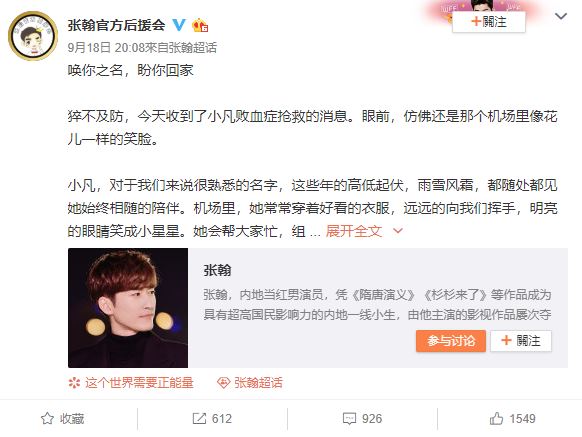Open the 张翰超话 super topic link
Viewport: 582px width, 437px height.
[258, 382]
